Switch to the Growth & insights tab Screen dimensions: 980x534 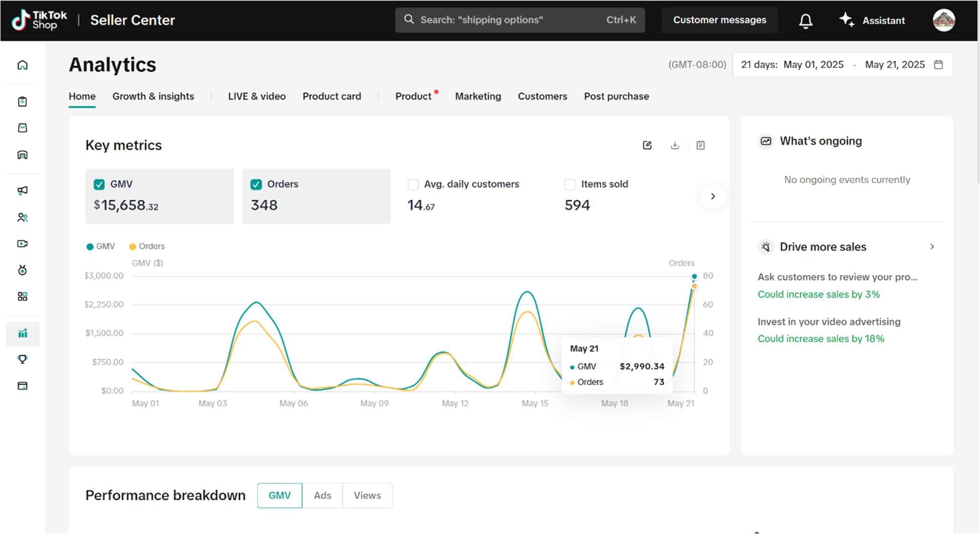click(x=153, y=96)
